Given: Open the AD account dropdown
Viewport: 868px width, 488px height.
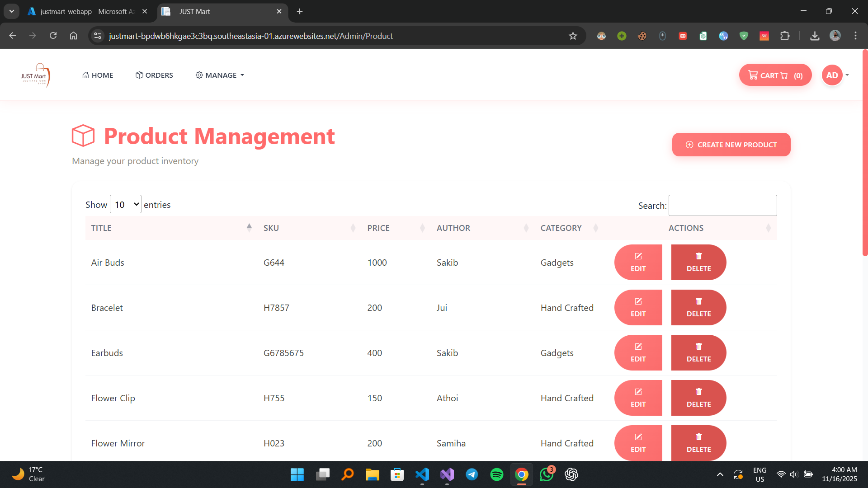Looking at the screenshot, I should coord(834,75).
